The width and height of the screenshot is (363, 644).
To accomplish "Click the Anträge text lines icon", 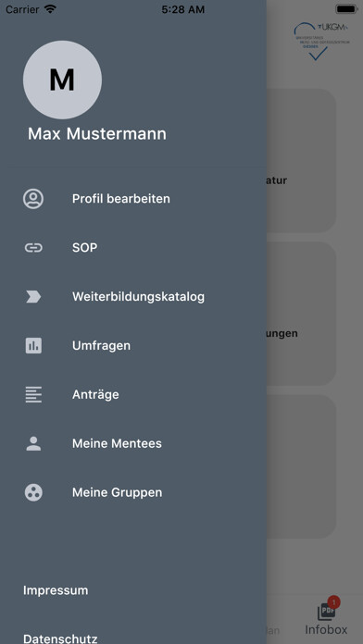I will [33, 394].
